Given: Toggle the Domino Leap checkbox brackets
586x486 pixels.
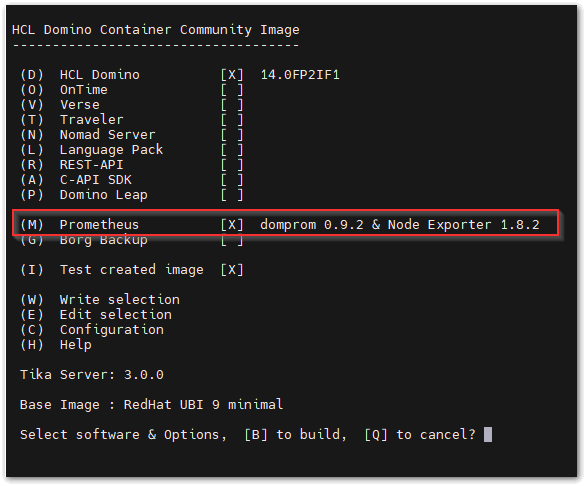Looking at the screenshot, I should click(x=232, y=194).
